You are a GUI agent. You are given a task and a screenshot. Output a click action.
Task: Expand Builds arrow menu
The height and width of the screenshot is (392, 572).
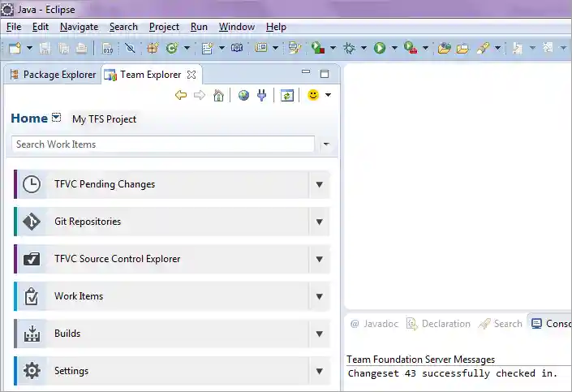point(319,334)
